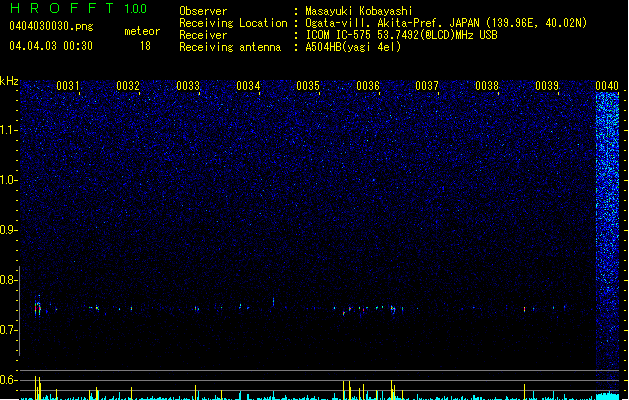The height and width of the screenshot is (400, 629).
Task: Click the strong meteor echo just before 0031
Action: pyautogui.click(x=38, y=308)
